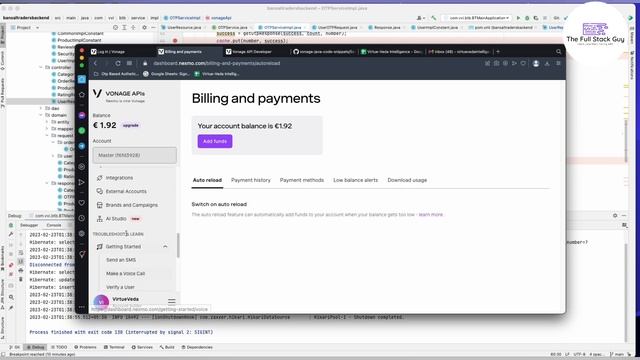Select ProductImplConstant in project tree

click(x=79, y=40)
